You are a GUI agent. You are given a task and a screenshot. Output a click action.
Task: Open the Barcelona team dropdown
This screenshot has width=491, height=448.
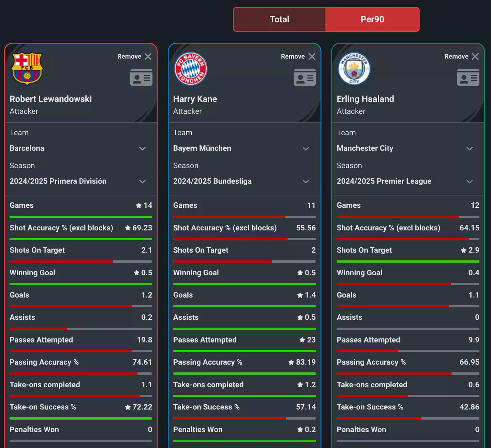[x=143, y=148]
